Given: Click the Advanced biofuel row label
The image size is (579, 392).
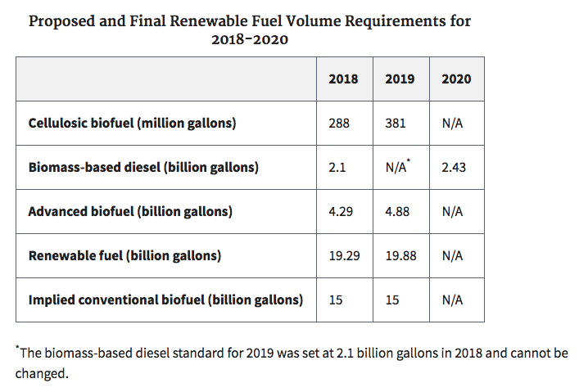Looking at the screenshot, I should pyautogui.click(x=130, y=212).
